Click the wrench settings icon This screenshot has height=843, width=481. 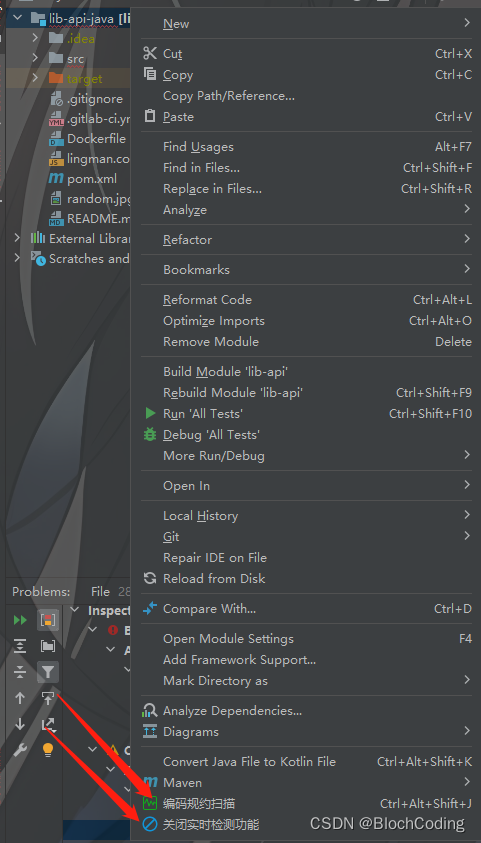(x=20, y=749)
